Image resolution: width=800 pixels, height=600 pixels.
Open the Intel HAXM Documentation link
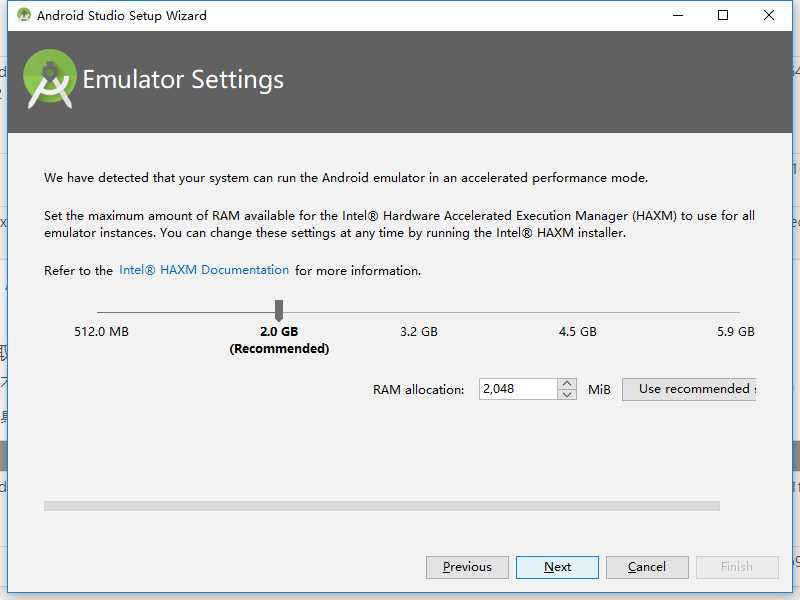pos(204,270)
